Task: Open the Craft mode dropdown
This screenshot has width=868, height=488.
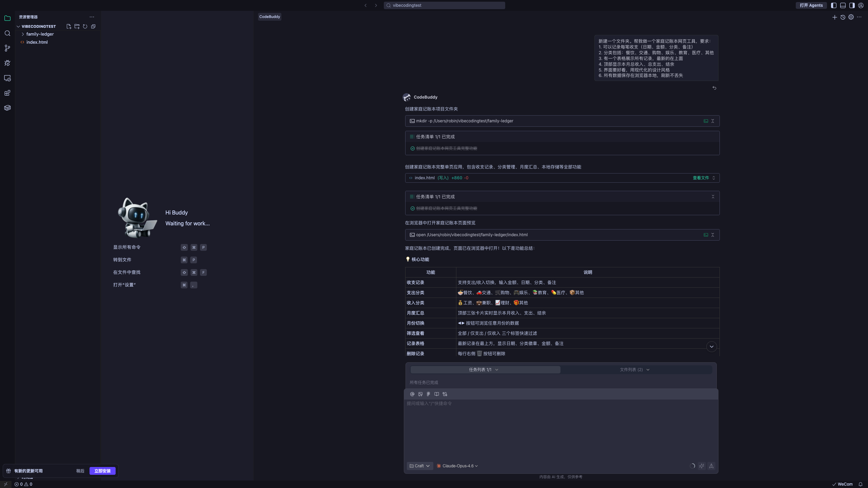Action: tap(420, 466)
